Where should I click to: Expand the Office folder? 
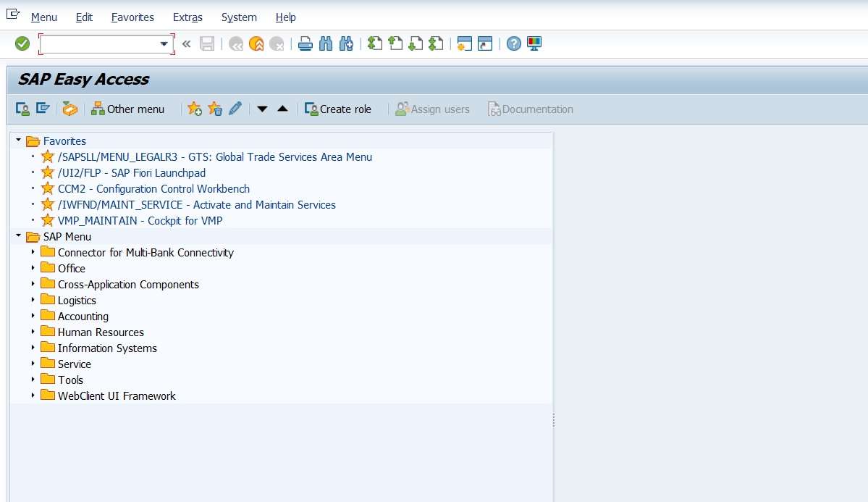33,267
